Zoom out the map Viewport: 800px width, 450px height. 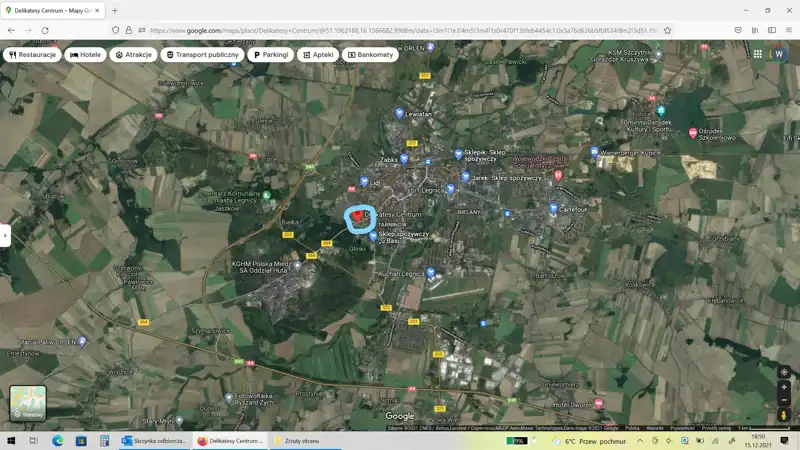point(784,399)
